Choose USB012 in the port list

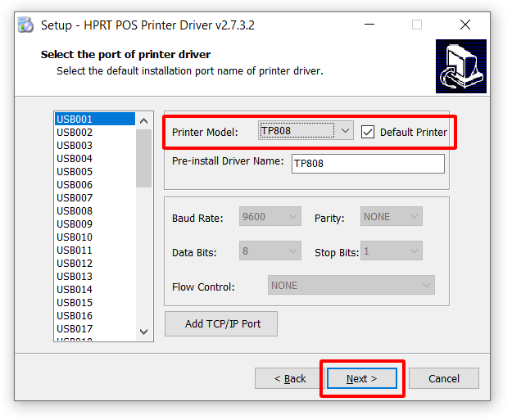[94, 264]
